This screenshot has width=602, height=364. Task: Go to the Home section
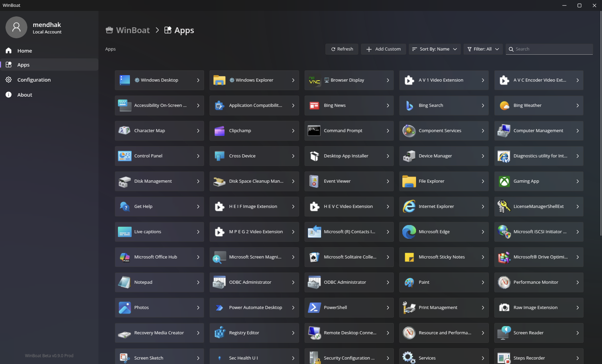(x=25, y=51)
